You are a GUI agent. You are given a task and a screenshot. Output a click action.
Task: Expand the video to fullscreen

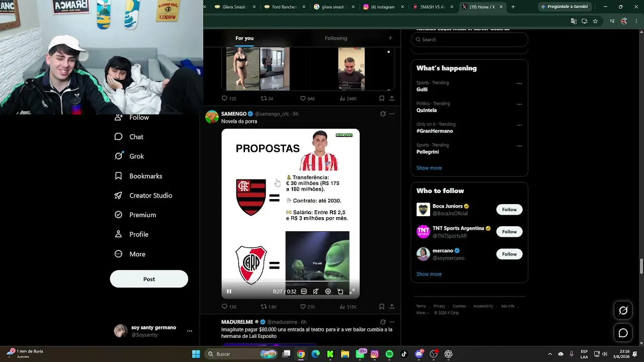click(352, 292)
